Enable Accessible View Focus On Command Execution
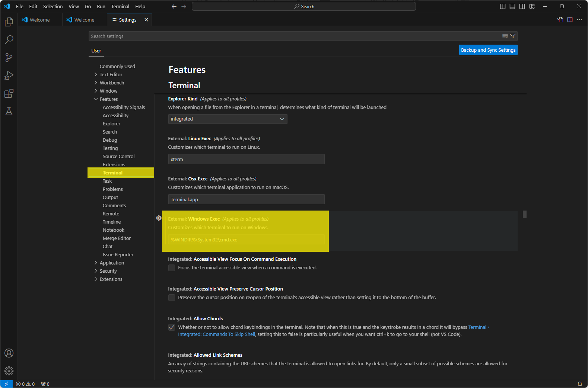 coord(172,268)
